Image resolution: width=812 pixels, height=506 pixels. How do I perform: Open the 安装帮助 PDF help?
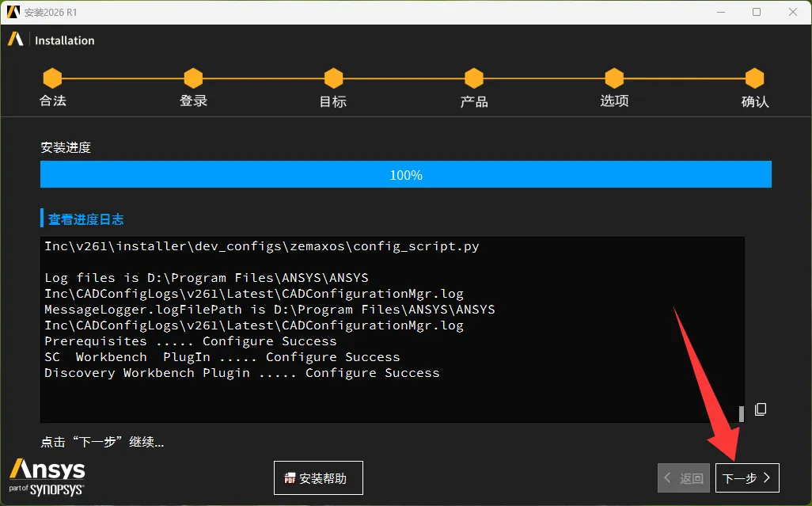(318, 477)
